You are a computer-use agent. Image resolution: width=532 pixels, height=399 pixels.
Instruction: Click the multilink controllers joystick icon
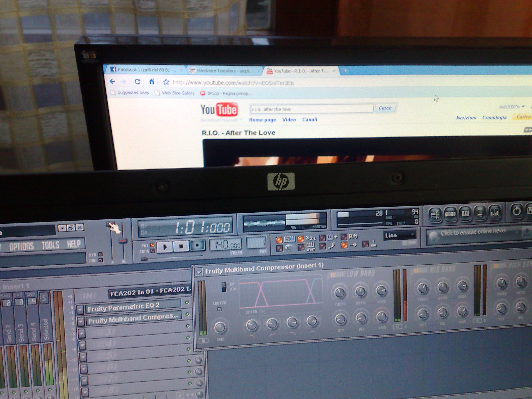(374, 244)
